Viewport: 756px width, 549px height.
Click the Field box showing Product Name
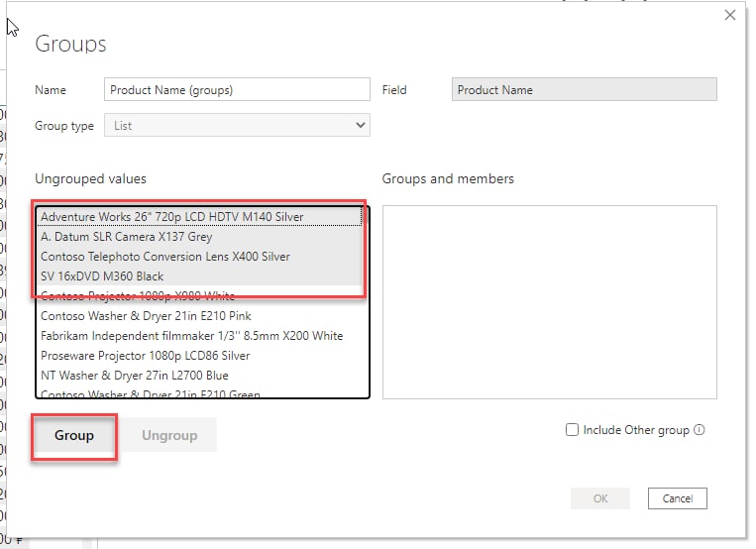pos(584,90)
